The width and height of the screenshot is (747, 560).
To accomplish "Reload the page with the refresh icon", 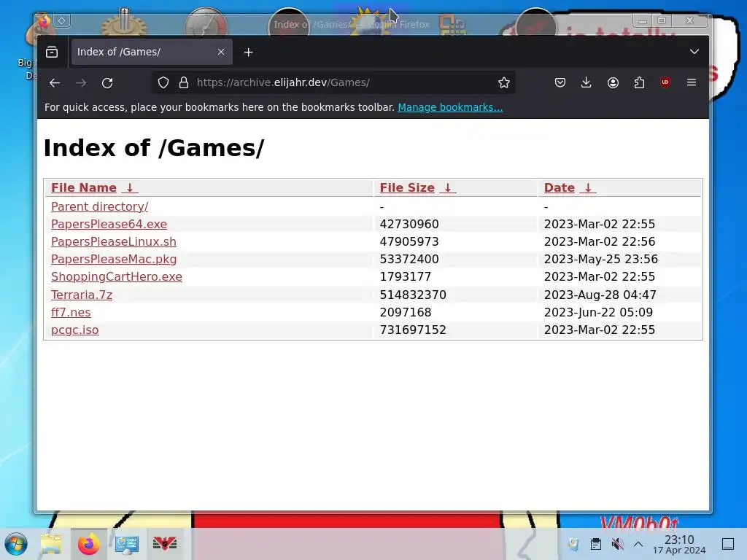I will click(107, 83).
